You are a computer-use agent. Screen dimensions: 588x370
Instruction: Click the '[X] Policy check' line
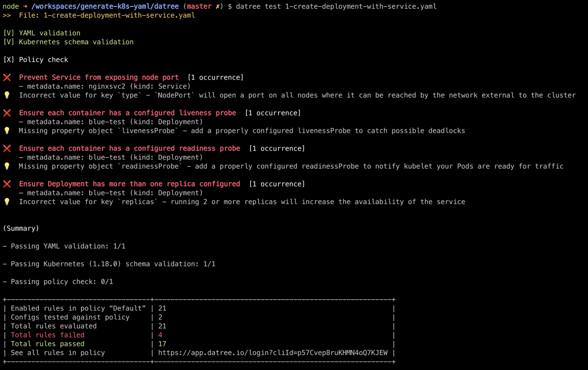point(36,60)
